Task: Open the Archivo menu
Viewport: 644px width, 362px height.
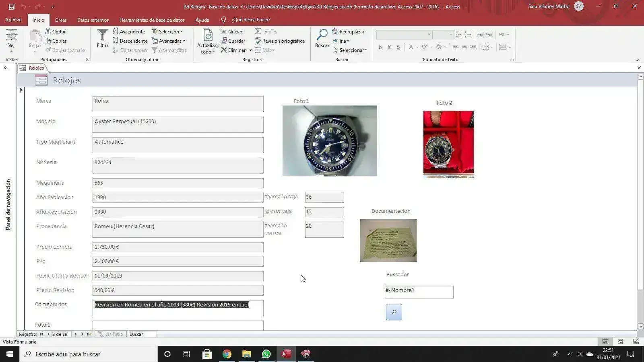Action: [13, 20]
